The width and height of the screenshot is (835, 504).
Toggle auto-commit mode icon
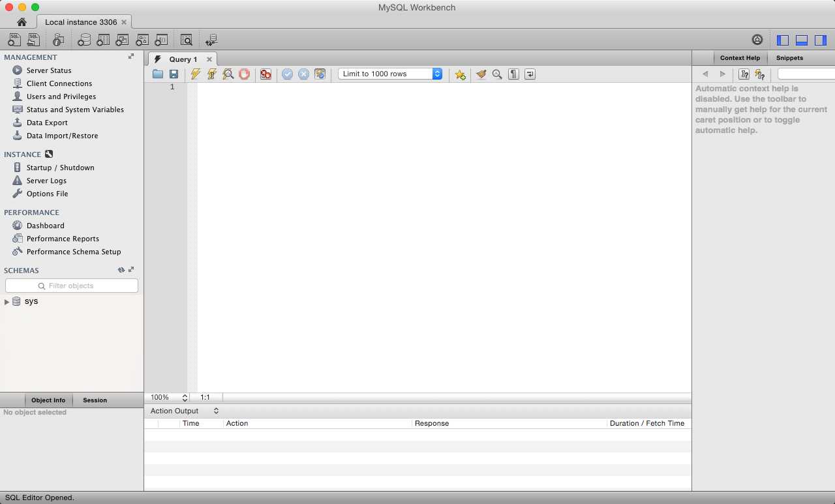click(320, 74)
